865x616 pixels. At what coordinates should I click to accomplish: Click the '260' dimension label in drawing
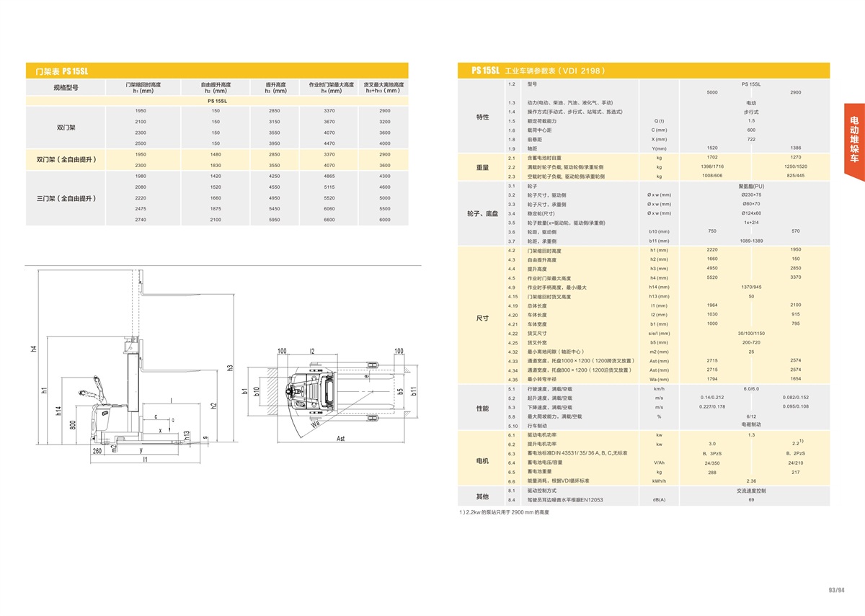pyautogui.click(x=97, y=451)
